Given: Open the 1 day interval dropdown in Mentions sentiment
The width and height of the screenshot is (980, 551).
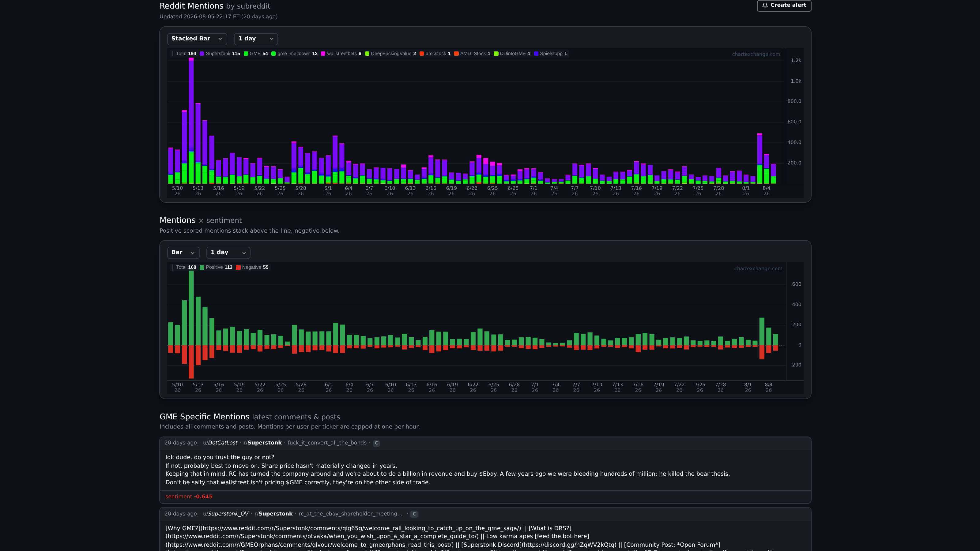Looking at the screenshot, I should click(x=228, y=253).
